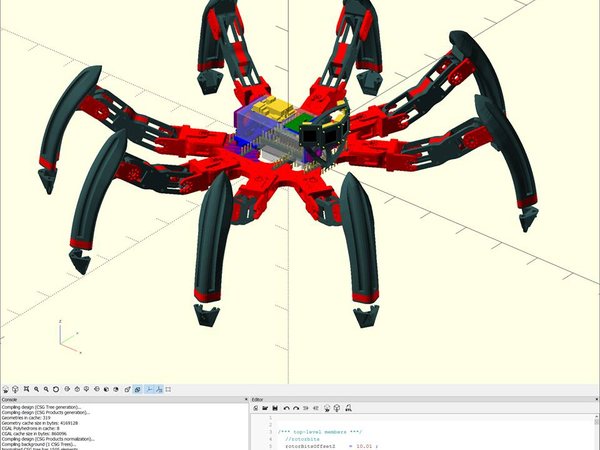The width and height of the screenshot is (600, 450).
Task: Create a new file from the editor toolbar
Action: [257, 408]
